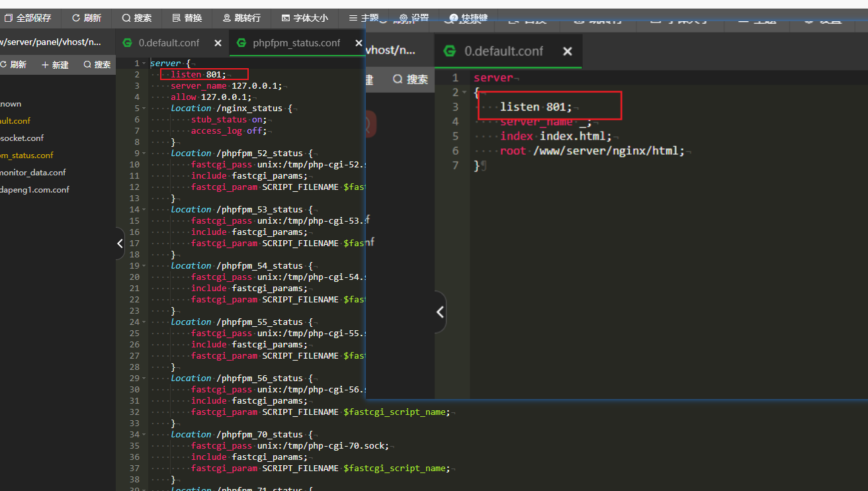Viewport: 868px width, 491px height.
Task: Click 搜索 search in the top toolbar
Action: point(137,18)
